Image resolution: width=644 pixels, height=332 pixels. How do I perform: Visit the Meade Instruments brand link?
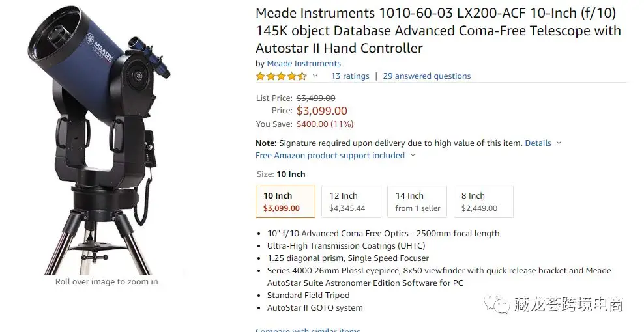point(304,64)
